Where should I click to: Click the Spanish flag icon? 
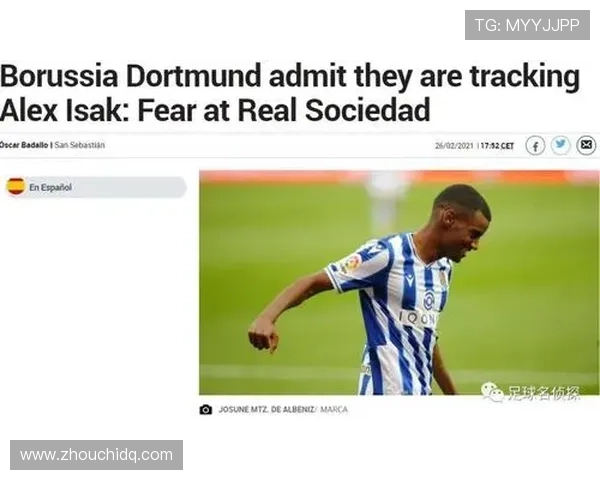coord(16,186)
